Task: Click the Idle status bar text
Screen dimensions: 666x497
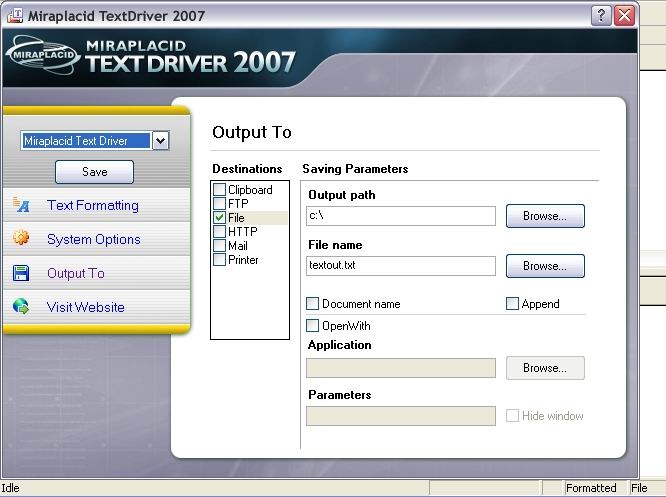Action: [x=10, y=488]
